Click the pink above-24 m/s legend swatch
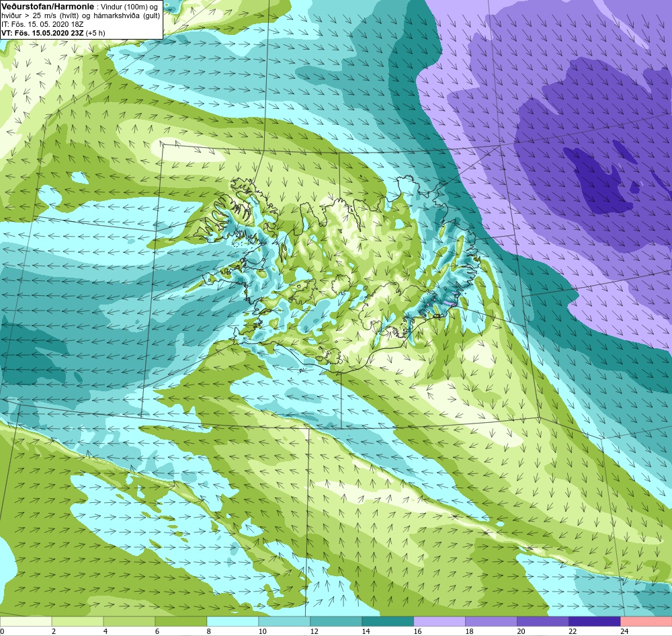This screenshot has width=672, height=636. click(x=646, y=621)
